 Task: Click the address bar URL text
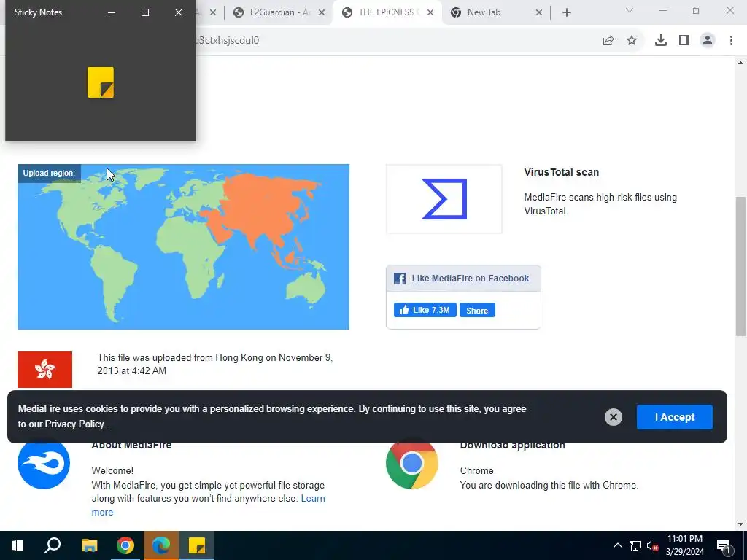228,41
